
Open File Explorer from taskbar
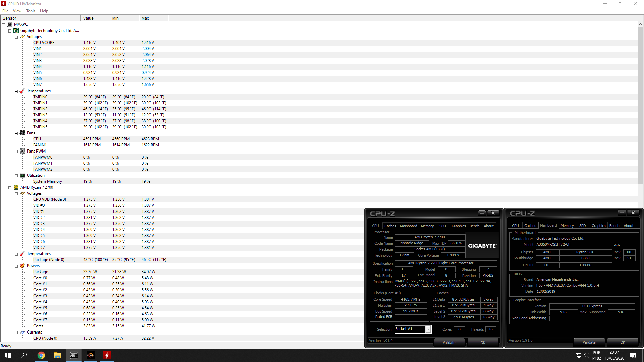pos(57,355)
